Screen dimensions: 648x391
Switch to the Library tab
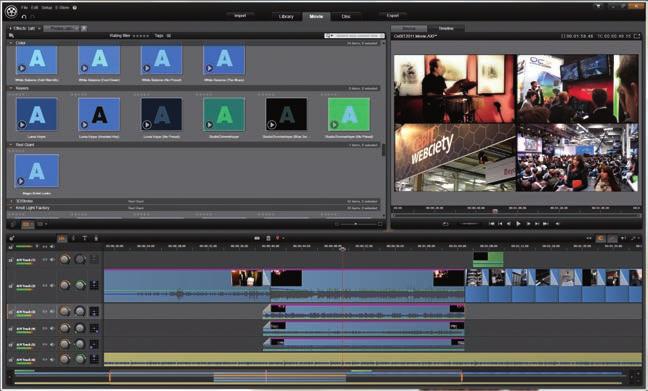[286, 17]
